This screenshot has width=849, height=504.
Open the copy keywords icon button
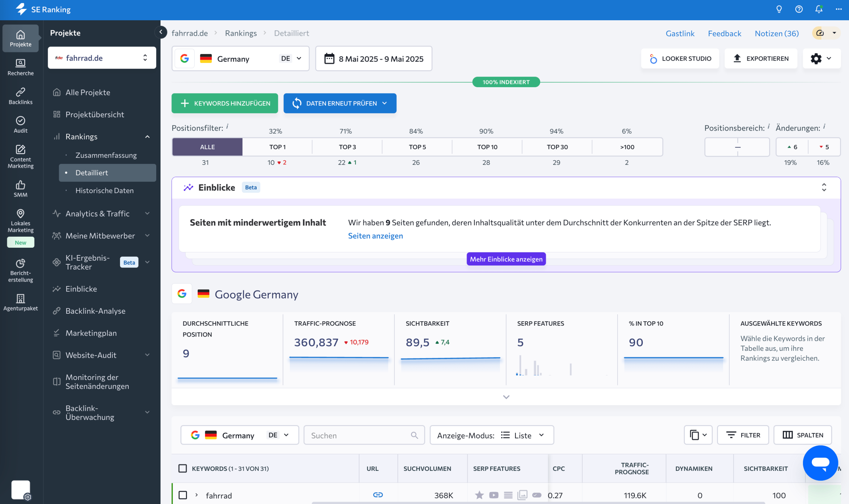click(698, 435)
